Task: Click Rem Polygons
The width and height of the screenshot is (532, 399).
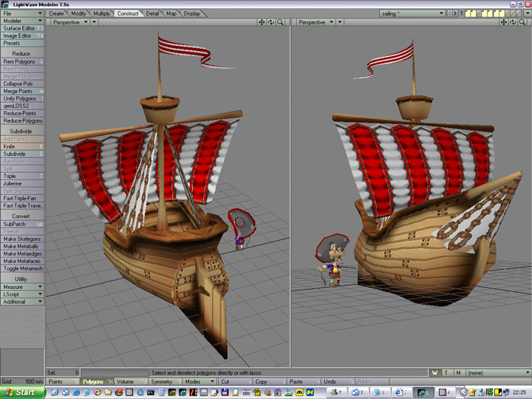Action: pyautogui.click(x=22, y=61)
